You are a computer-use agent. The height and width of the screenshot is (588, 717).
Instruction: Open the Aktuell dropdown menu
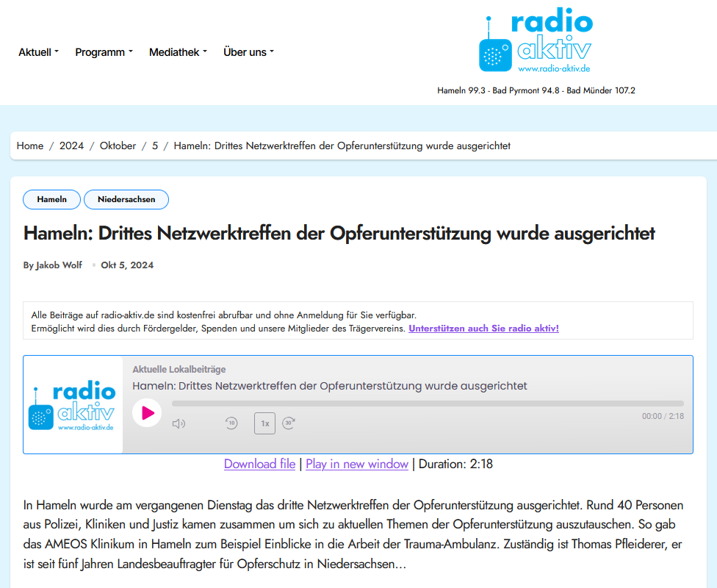[x=38, y=52]
